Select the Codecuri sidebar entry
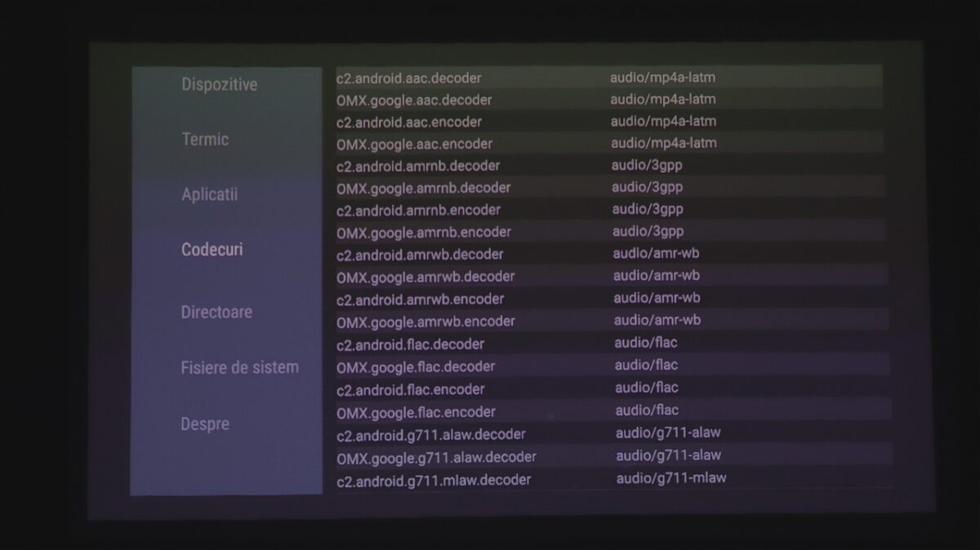The height and width of the screenshot is (550, 980). [212, 250]
